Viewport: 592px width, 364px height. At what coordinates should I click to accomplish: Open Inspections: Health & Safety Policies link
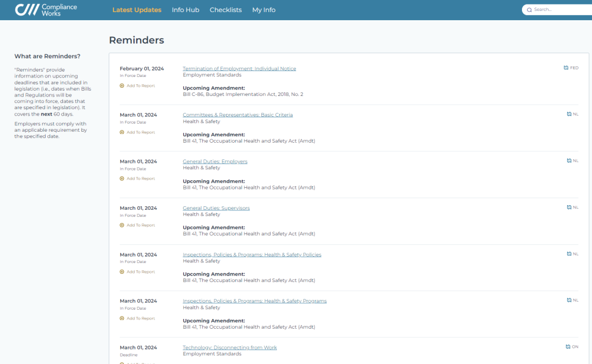point(252,255)
